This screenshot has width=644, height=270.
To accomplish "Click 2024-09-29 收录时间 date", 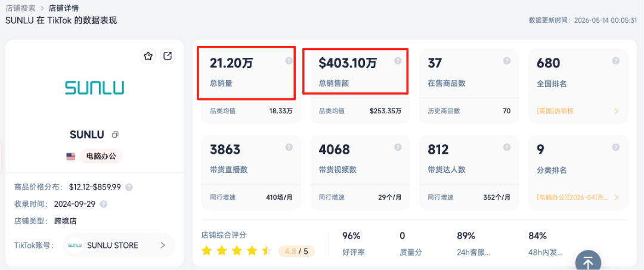I will [75, 204].
